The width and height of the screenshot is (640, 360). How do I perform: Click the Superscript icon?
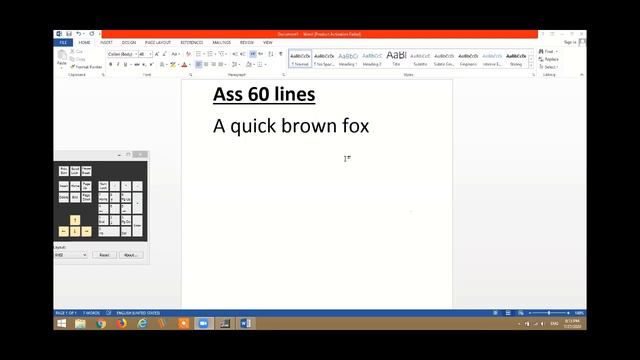click(x=151, y=64)
